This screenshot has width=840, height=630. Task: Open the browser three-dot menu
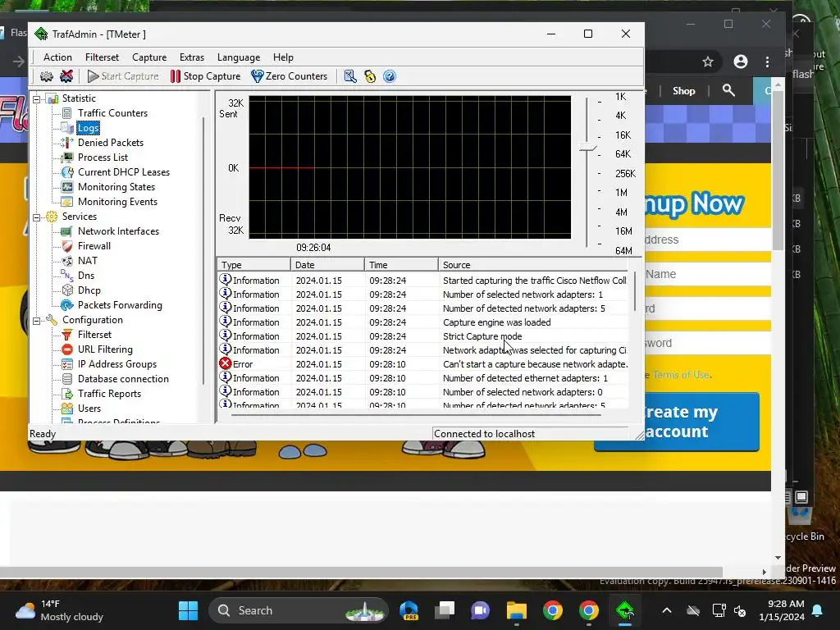click(767, 62)
